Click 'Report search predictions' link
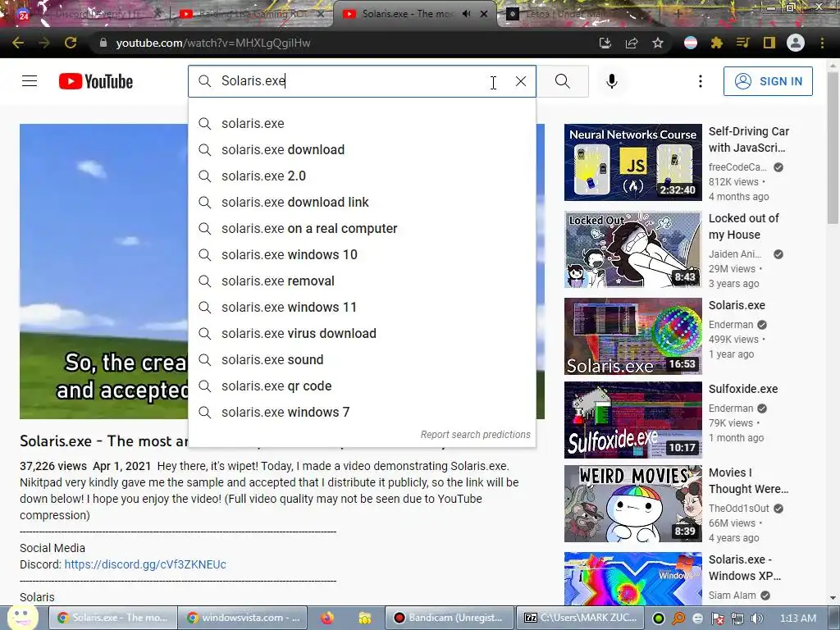This screenshot has width=840, height=630. click(475, 435)
